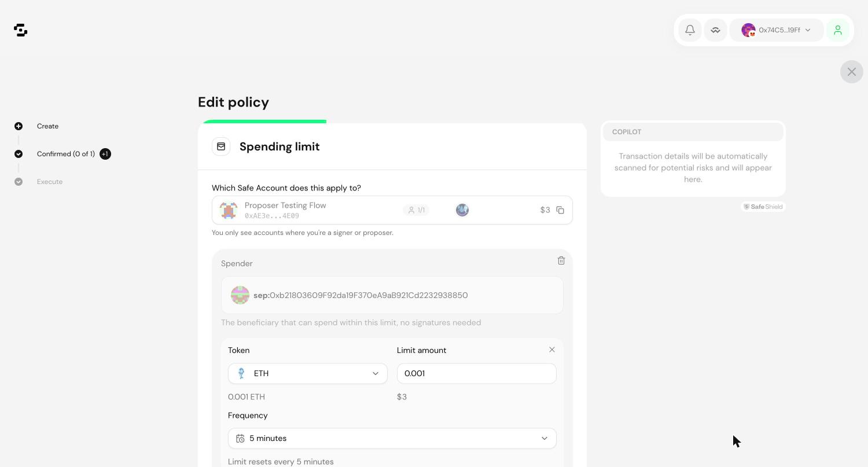Open the Frequency 5 minutes dropdown
The width and height of the screenshot is (868, 467).
392,438
